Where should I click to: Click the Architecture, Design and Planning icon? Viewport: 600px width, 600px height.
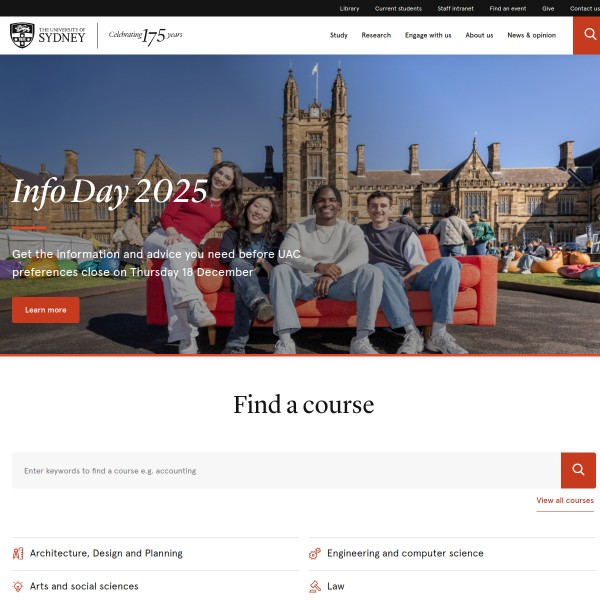coord(18,553)
